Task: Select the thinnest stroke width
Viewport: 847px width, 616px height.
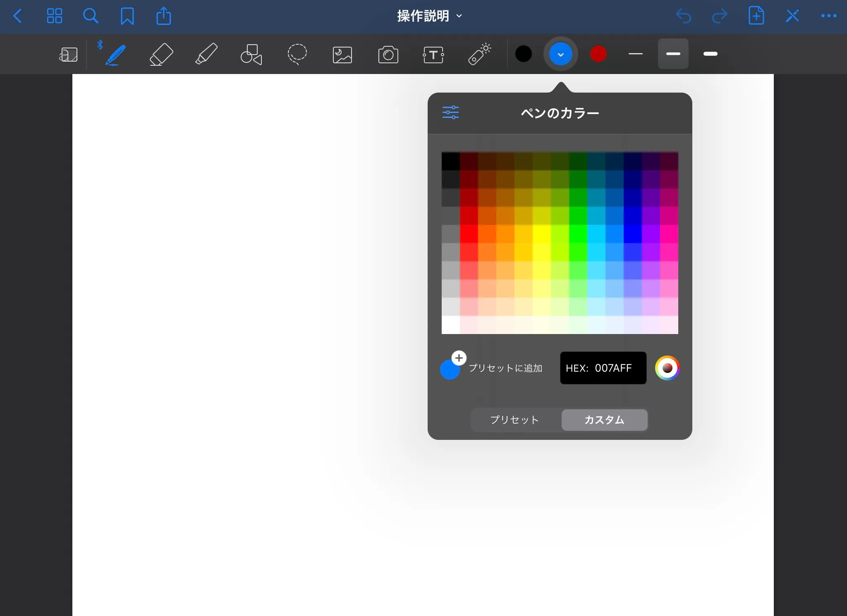Action: (635, 54)
